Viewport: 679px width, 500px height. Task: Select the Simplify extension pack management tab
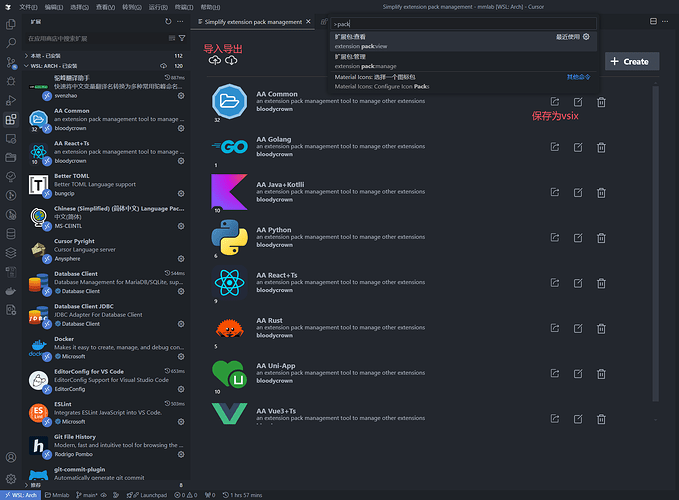click(x=253, y=22)
